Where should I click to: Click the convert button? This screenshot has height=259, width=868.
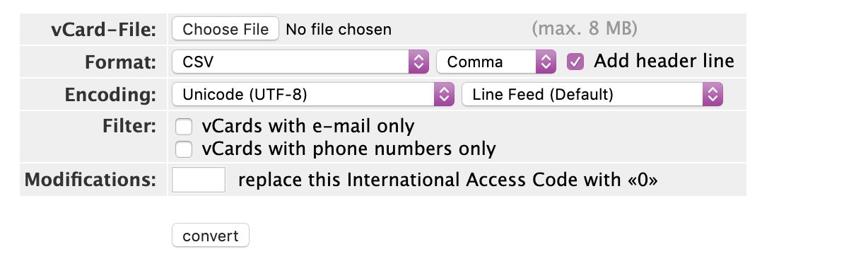pyautogui.click(x=211, y=236)
